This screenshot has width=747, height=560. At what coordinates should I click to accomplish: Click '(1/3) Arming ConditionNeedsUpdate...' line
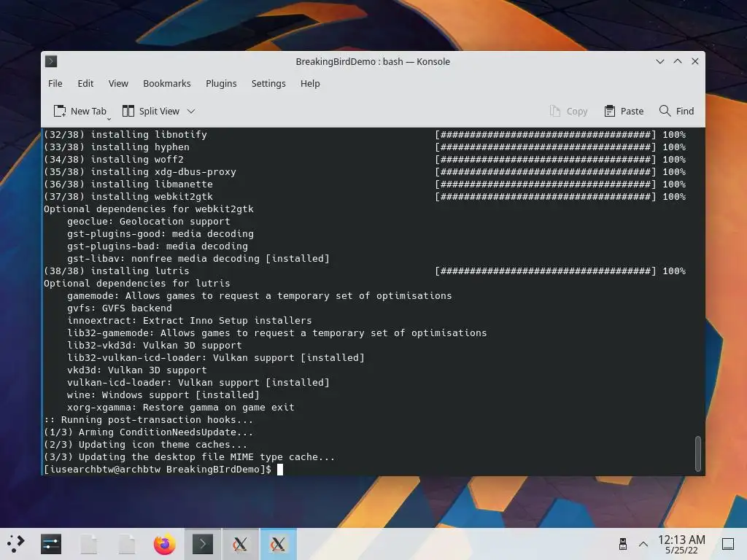click(148, 432)
